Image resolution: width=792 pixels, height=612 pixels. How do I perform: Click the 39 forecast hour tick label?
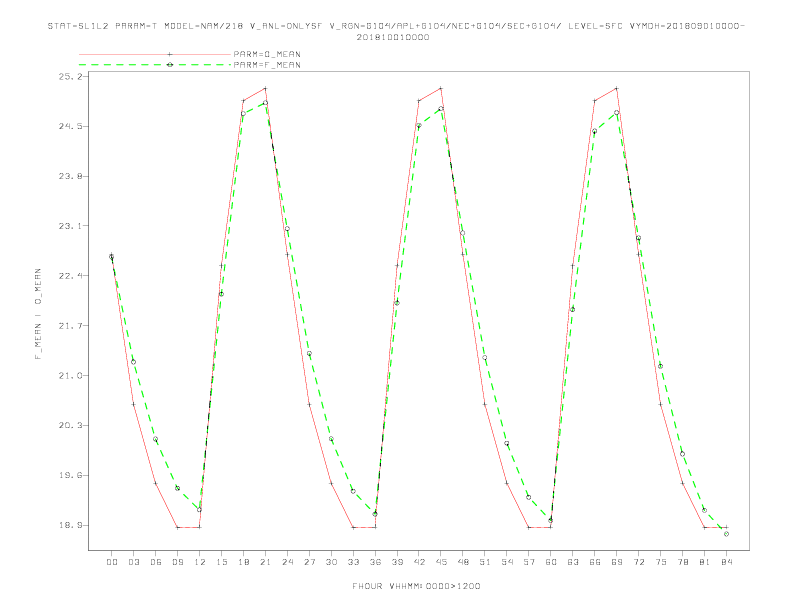click(x=397, y=562)
